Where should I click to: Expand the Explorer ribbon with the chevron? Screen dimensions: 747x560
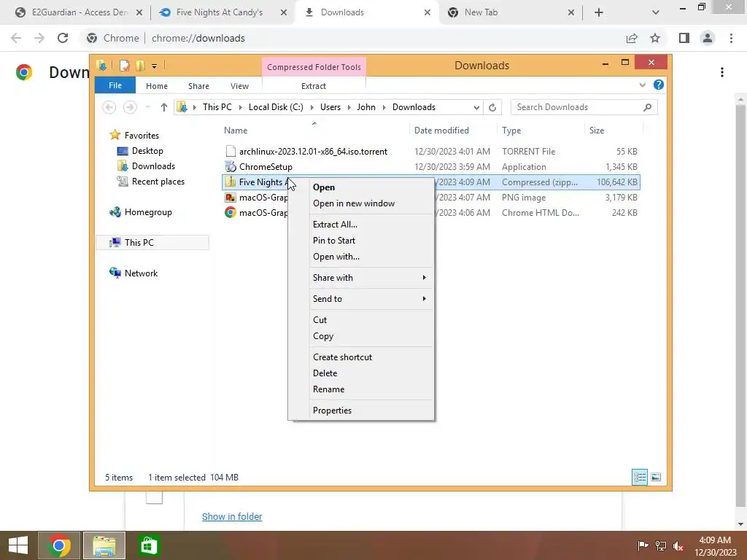642,85
